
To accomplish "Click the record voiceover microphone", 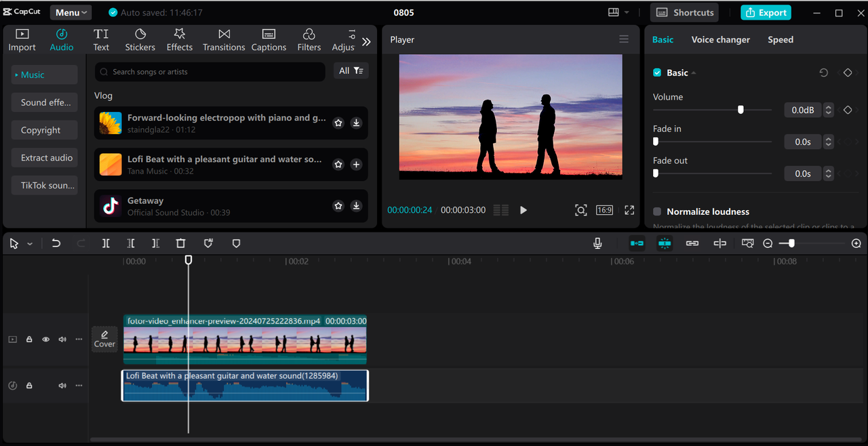I will tap(597, 243).
